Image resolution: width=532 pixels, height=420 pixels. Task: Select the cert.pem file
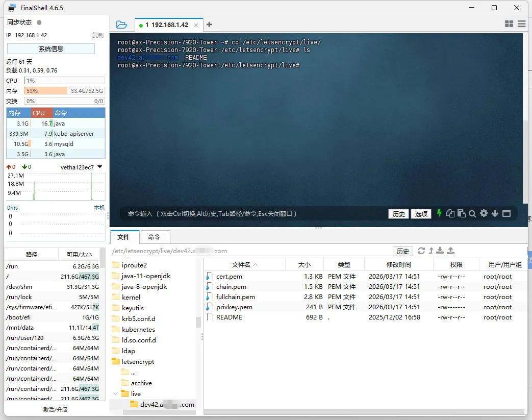(x=366, y=277)
